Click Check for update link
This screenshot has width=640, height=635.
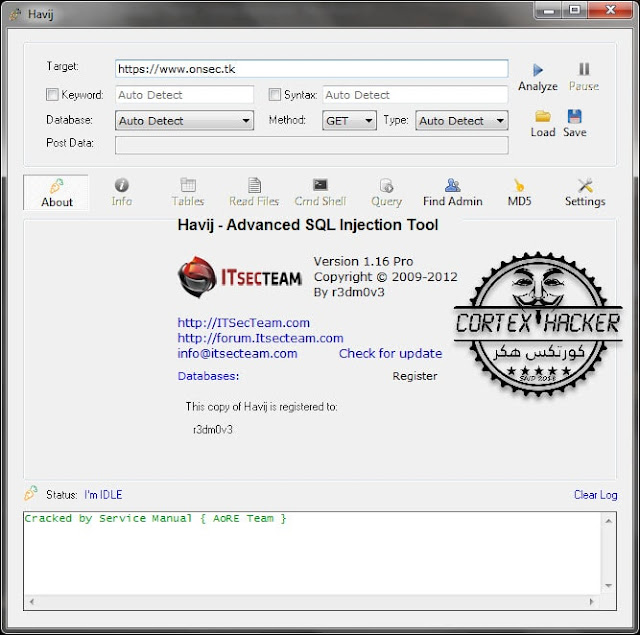pos(390,353)
